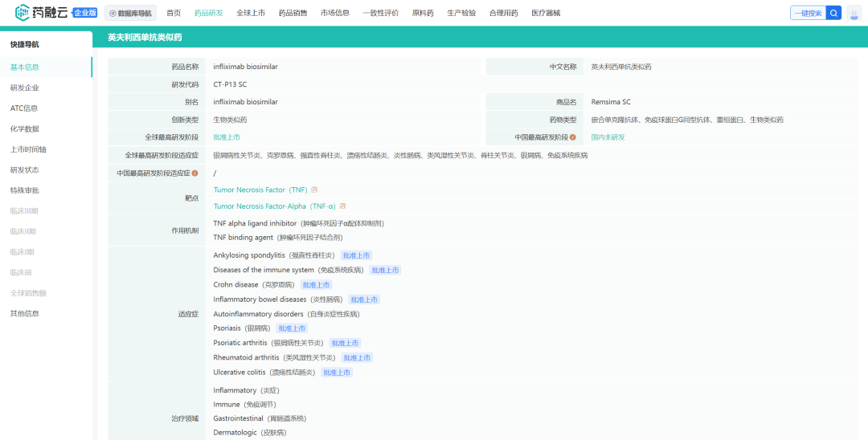Click the search magnifier icon
868x440 pixels.
pos(833,13)
